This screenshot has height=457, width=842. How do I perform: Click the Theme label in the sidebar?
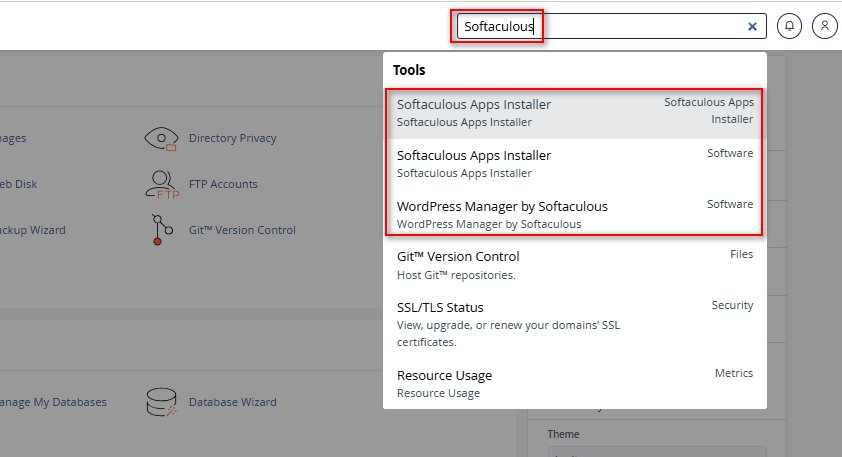pyautogui.click(x=563, y=434)
